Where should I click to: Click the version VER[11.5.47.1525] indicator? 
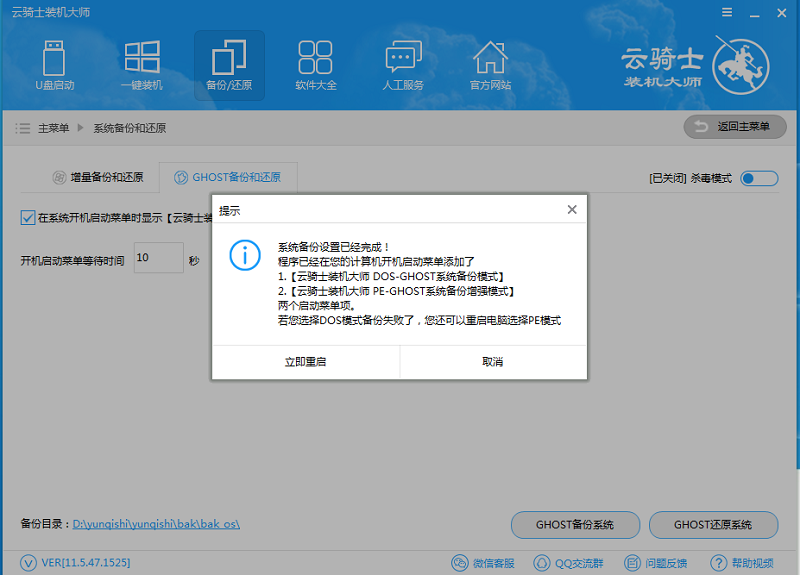[x=75, y=563]
